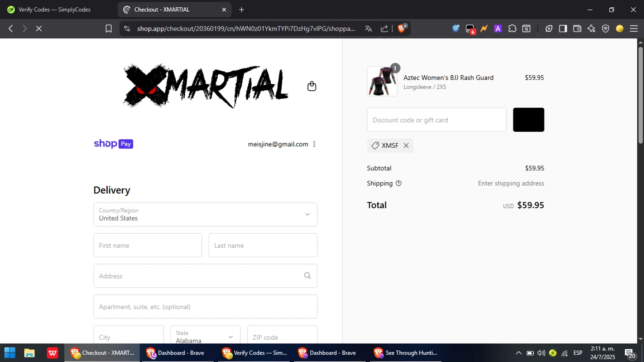
Task: Open the extension with red 6 badge
Action: (470, 29)
